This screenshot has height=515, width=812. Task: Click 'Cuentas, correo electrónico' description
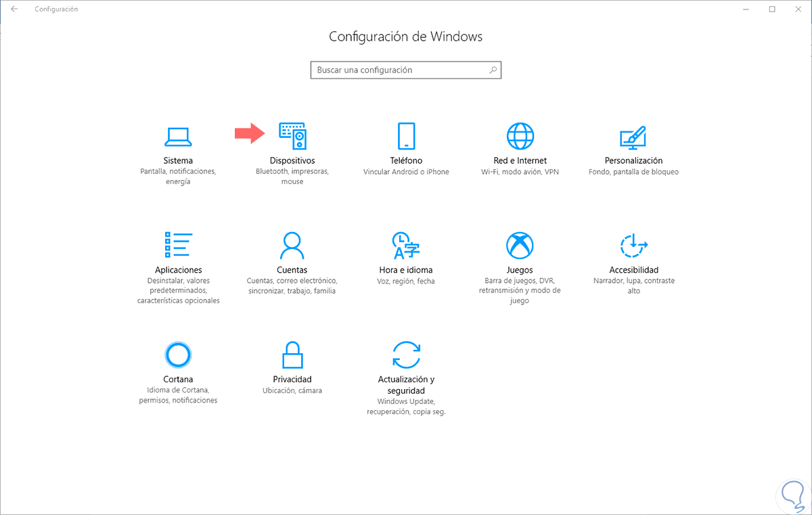292,286
